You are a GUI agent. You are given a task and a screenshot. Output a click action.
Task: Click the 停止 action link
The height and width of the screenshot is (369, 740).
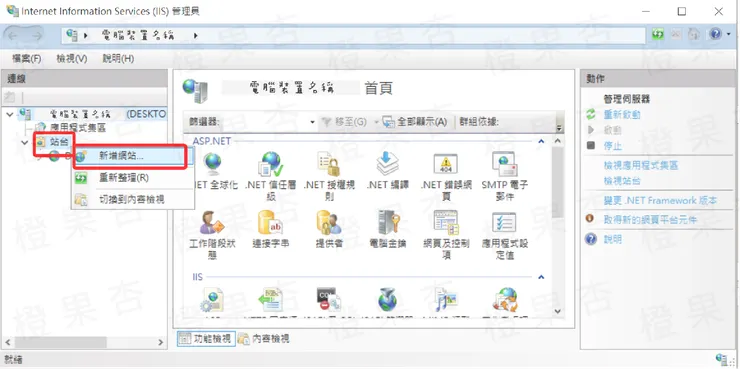click(613, 146)
